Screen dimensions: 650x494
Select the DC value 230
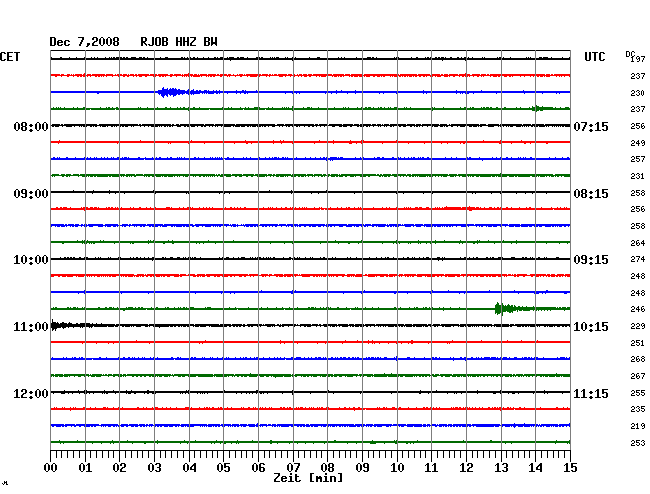[x=638, y=93]
